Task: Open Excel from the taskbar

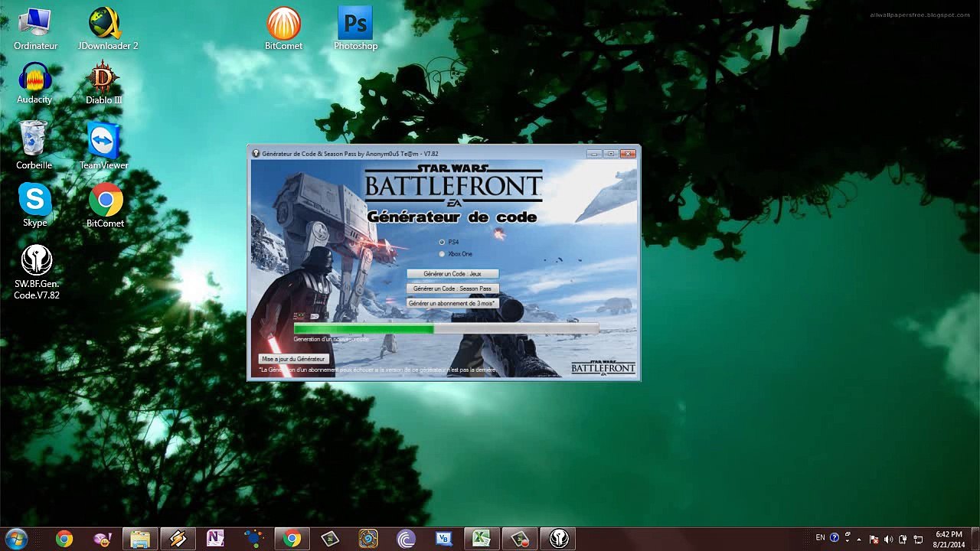Action: [482, 540]
